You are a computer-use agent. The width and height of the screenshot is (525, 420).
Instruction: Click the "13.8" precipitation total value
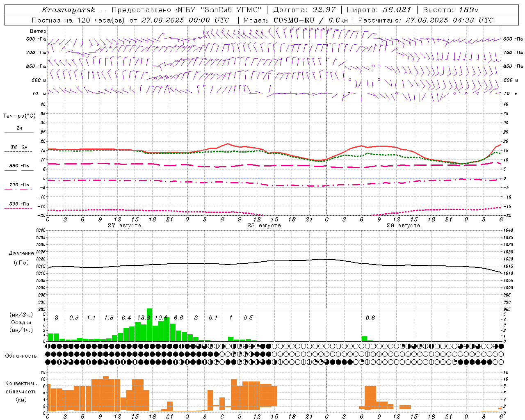144,318
